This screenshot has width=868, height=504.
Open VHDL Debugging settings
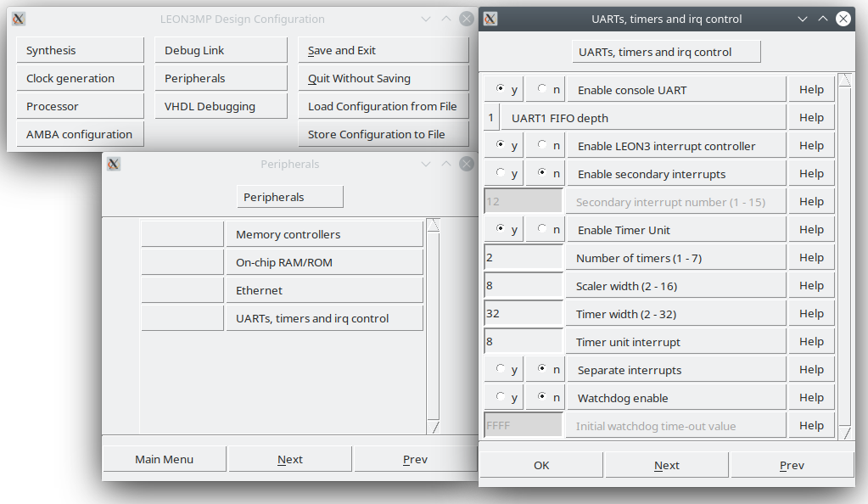221,106
